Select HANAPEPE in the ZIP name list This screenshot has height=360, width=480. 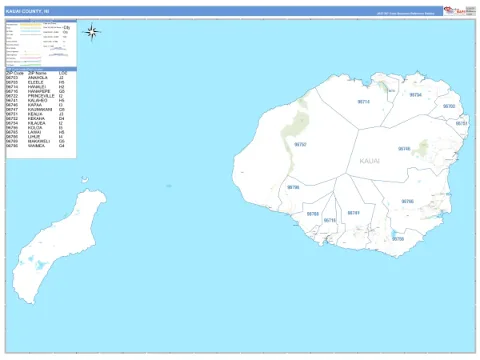pos(39,91)
